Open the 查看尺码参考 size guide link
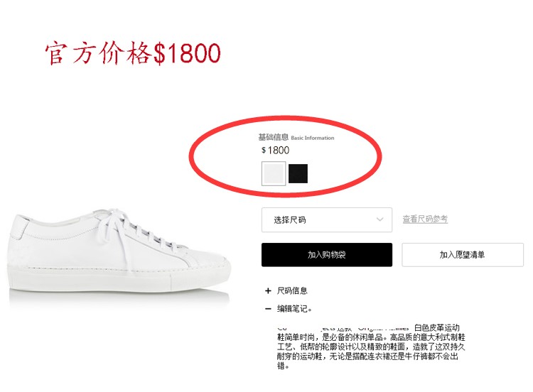 tap(425, 219)
